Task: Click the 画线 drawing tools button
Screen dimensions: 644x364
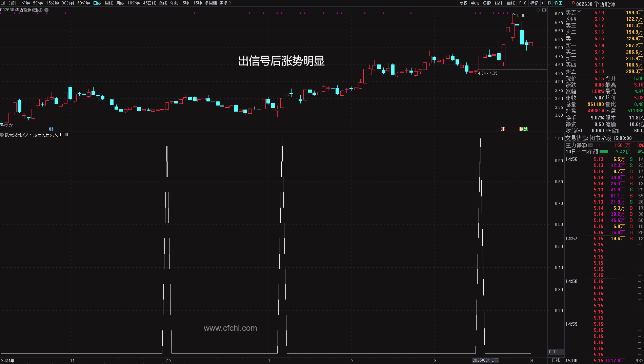Action: coord(511,3)
